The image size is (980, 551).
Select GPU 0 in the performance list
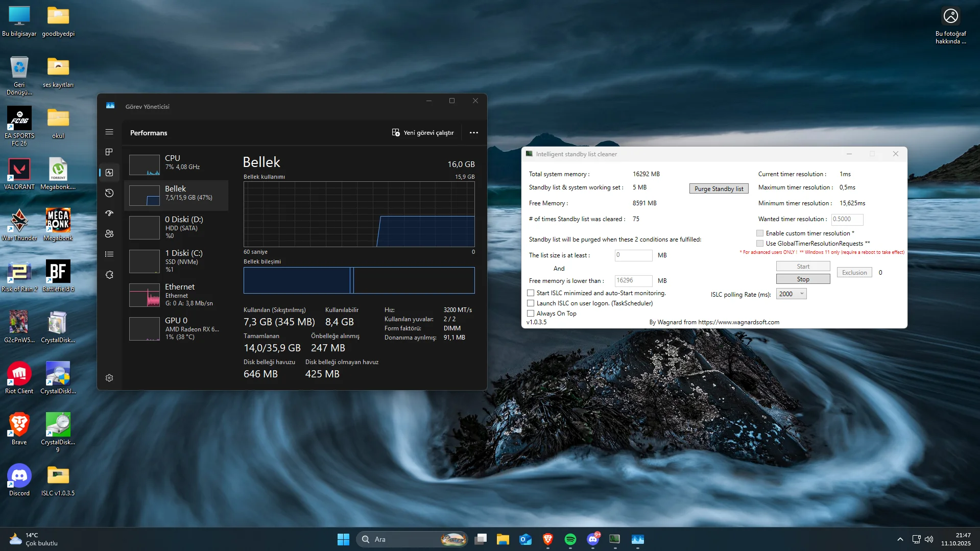click(176, 328)
